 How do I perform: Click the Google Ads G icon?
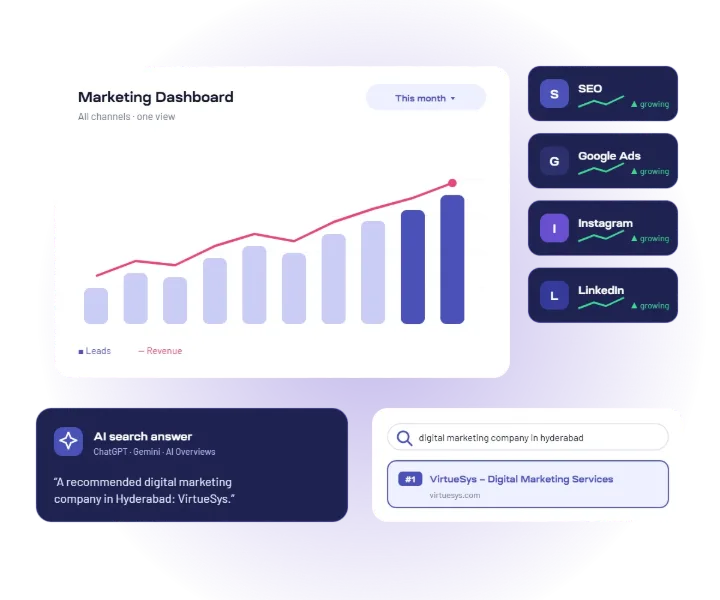(554, 161)
